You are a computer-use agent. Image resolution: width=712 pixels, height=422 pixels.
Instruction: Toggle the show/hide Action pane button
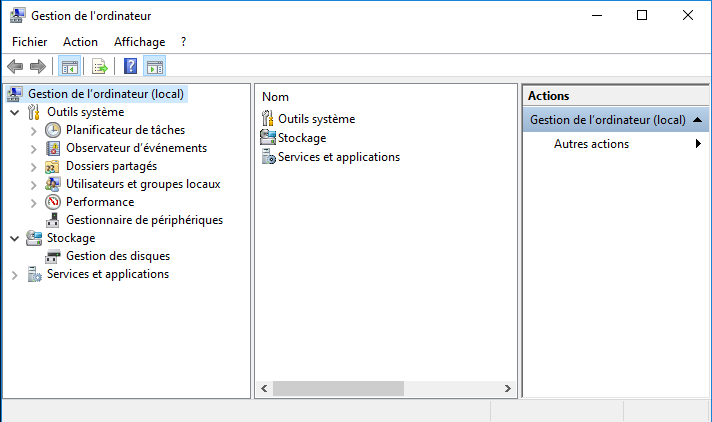coord(154,67)
